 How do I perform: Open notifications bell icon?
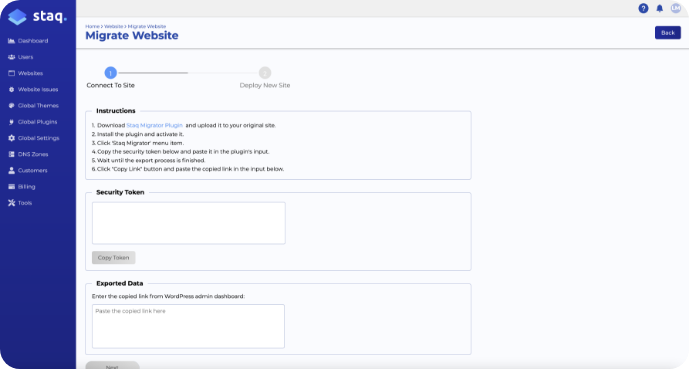660,8
